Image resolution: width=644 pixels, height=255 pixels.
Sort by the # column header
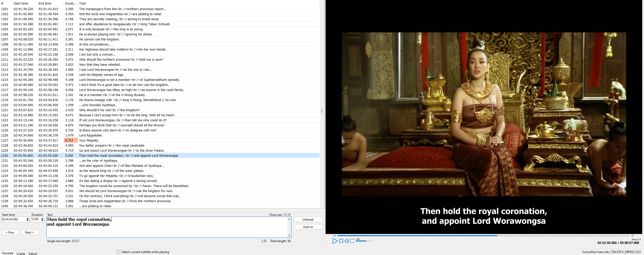pos(6,3)
